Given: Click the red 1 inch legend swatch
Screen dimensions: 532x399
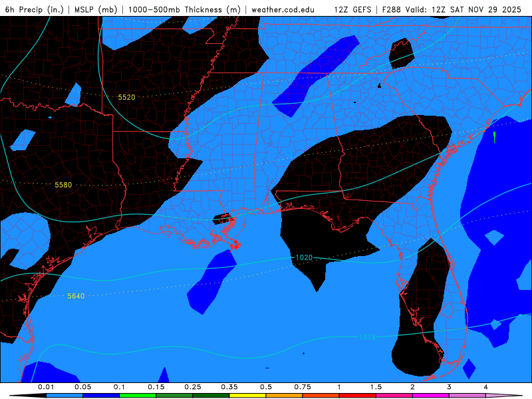Looking at the screenshot, I should [x=358, y=396].
